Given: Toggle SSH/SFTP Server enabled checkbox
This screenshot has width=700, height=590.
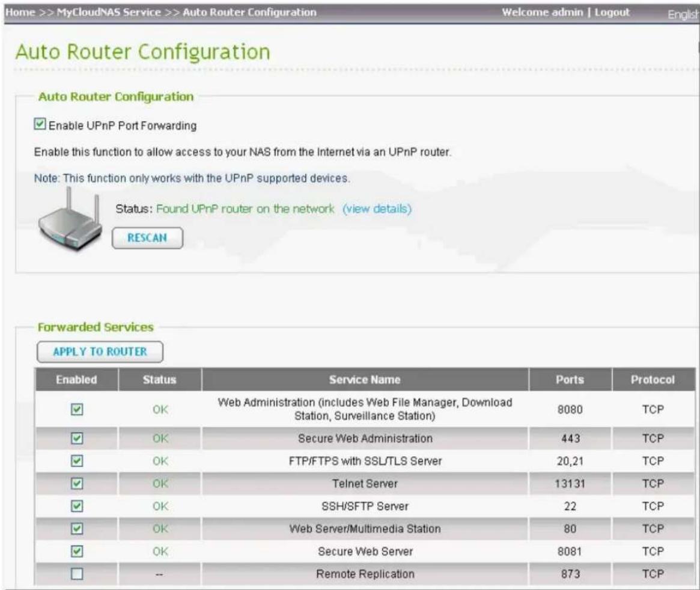Looking at the screenshot, I should [x=77, y=506].
